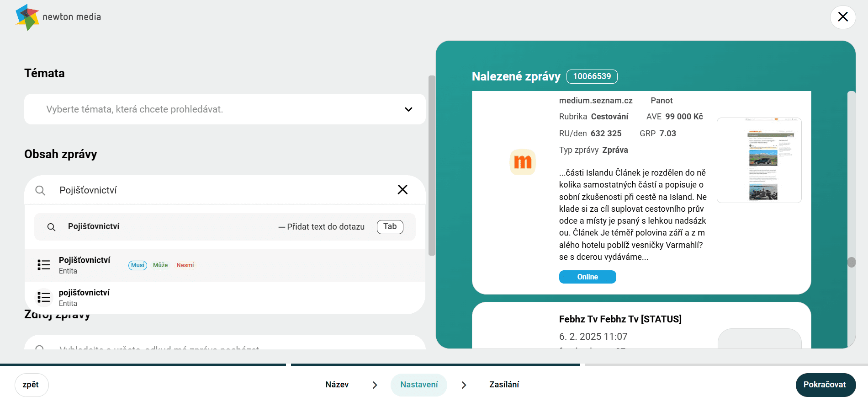Viewport: 868px width, 402px height.
Task: Click the GRP 7.03 value
Action: 667,134
